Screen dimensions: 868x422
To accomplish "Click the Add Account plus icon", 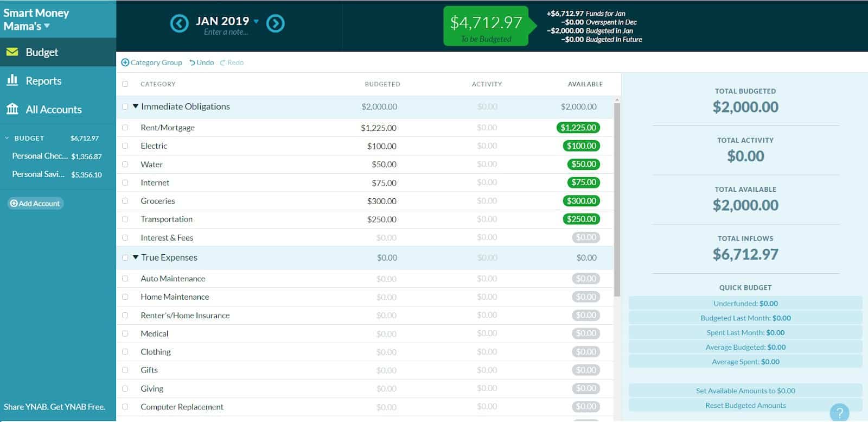I will (14, 204).
